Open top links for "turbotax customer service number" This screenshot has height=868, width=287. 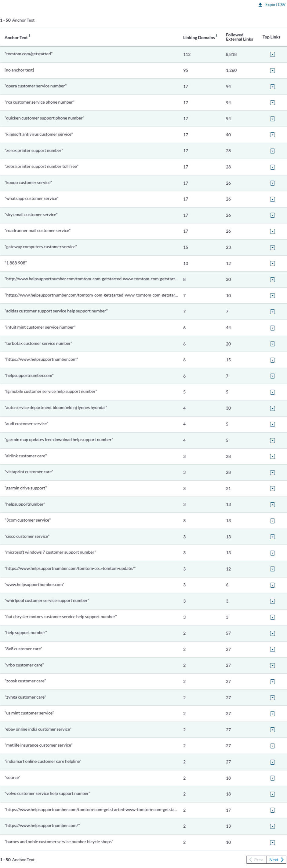[273, 344]
